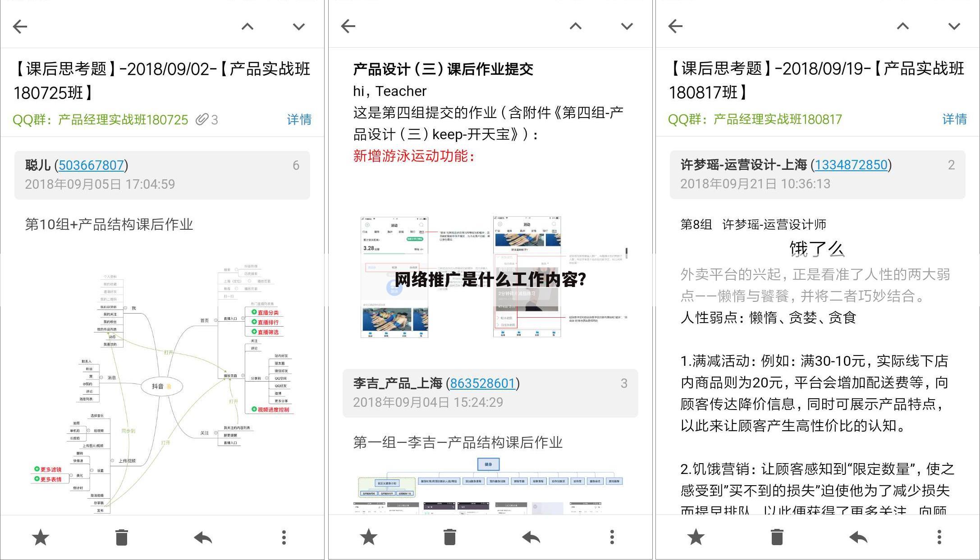Viewport: 980px width, 560px height.
Task: Delete the email on right screen
Action: click(x=777, y=537)
